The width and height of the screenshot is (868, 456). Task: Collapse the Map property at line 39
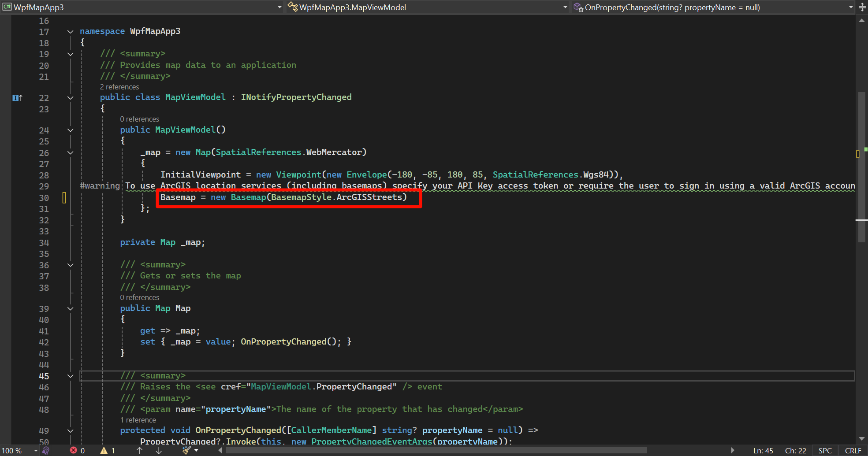point(70,309)
